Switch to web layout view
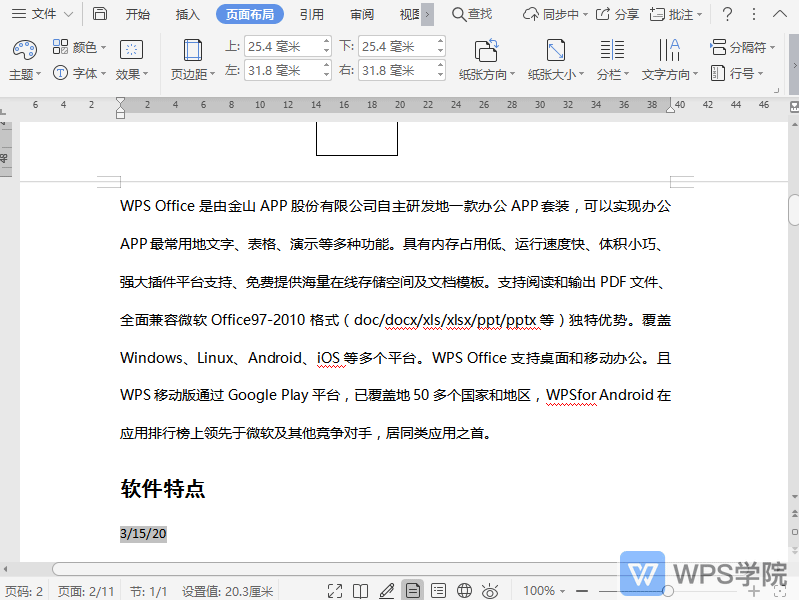This screenshot has width=799, height=600. [464, 591]
